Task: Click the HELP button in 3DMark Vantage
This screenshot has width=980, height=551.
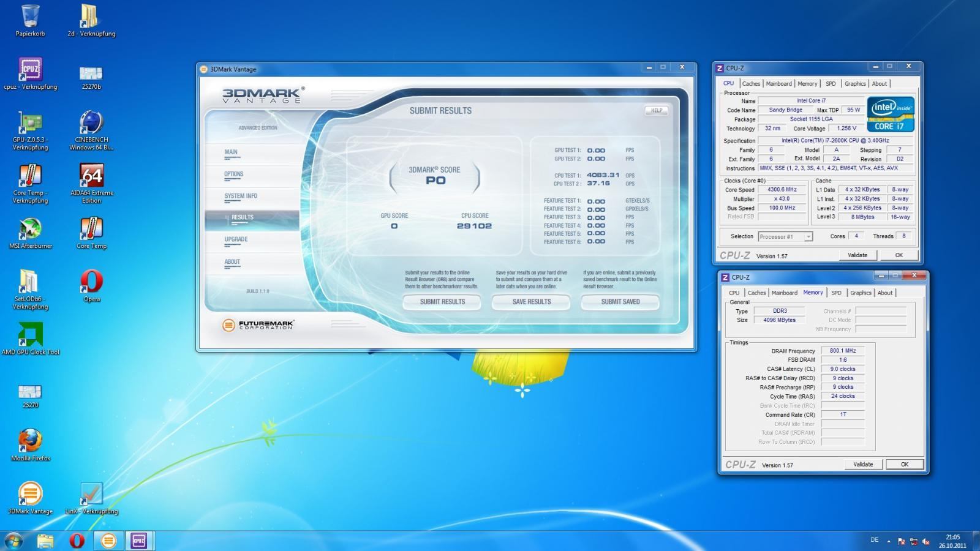Action: pos(656,110)
